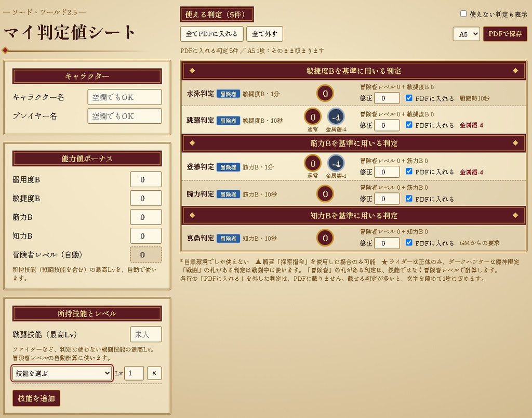Click the 腕力判定 result circle
Screen dimensions: 532x418
tap(325, 194)
